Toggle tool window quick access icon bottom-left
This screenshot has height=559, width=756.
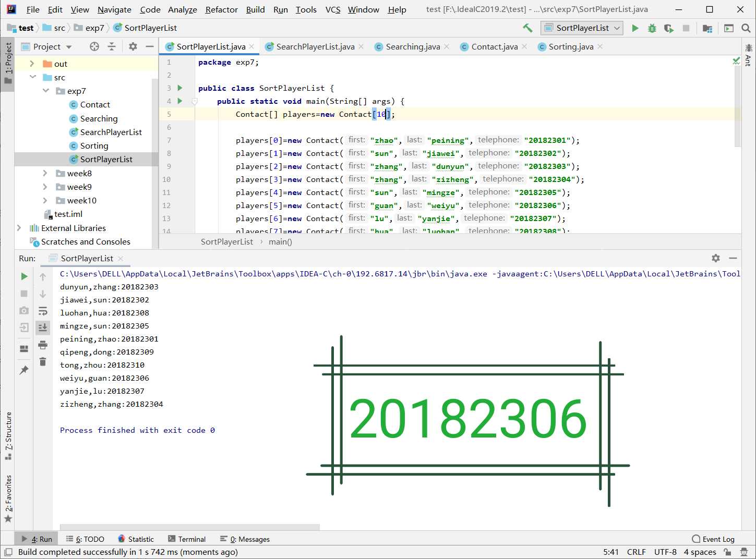tap(8, 552)
